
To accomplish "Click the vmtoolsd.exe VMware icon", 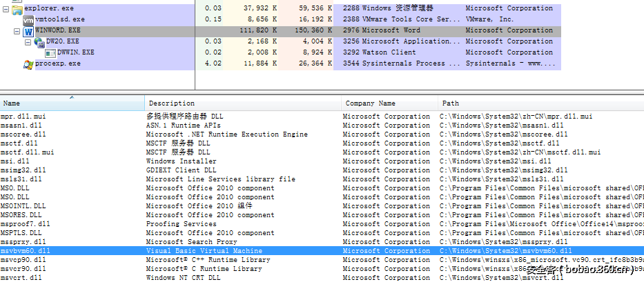I will pyautogui.click(x=28, y=20).
